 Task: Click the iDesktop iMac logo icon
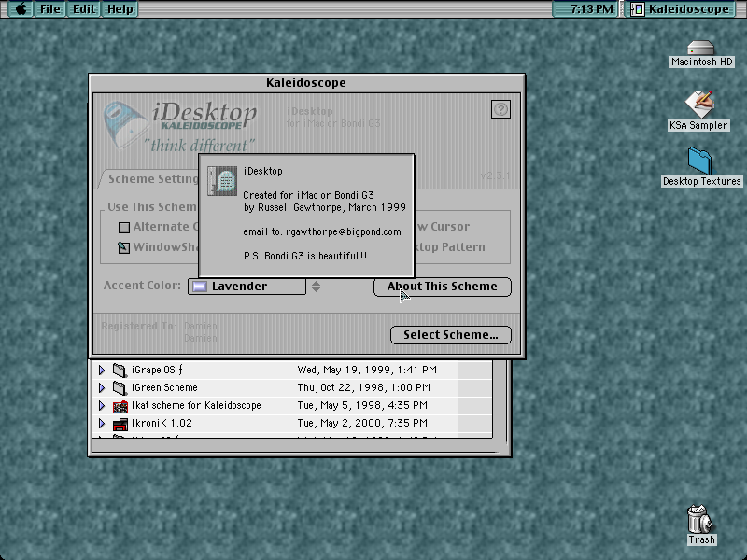pyautogui.click(x=125, y=124)
